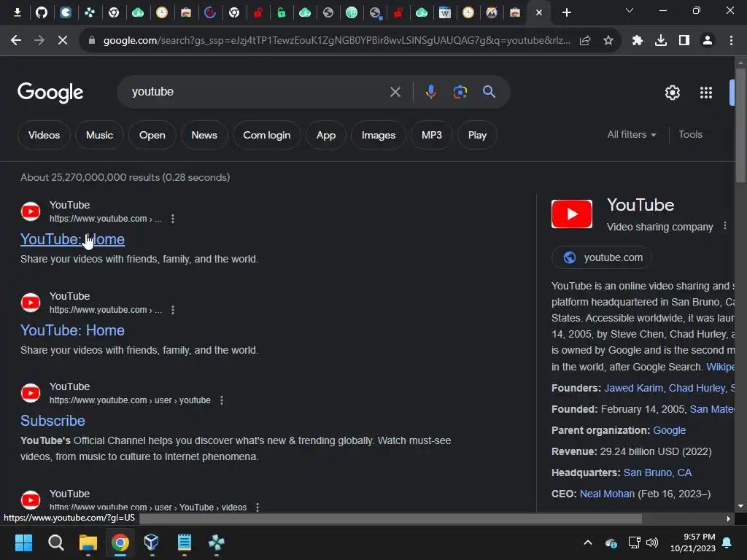This screenshot has height=560, width=747.
Task: Open the Chad Hurley founder link
Action: click(x=697, y=388)
